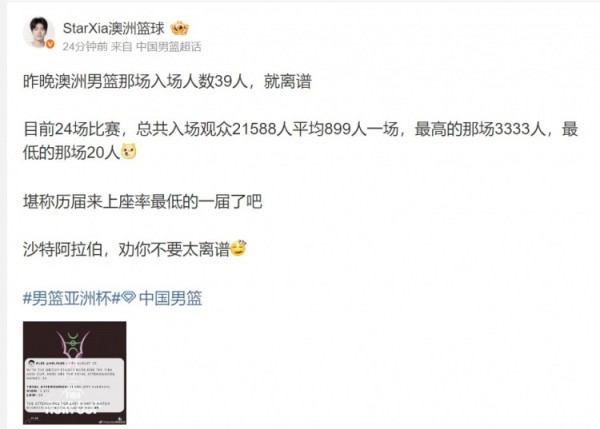Open the 中国男篮 super topic link
This screenshot has height=429, width=600.
click(x=170, y=298)
